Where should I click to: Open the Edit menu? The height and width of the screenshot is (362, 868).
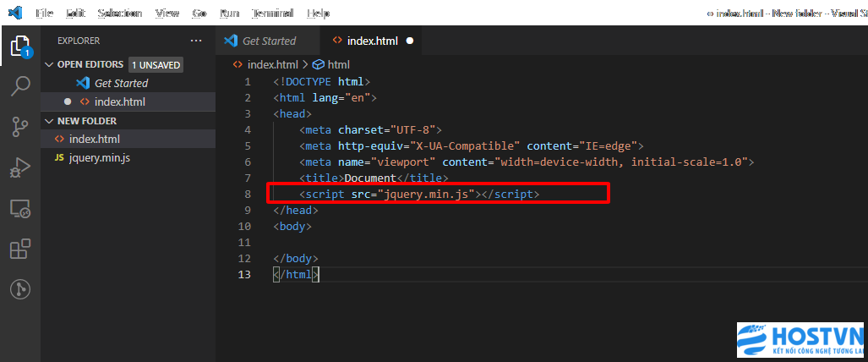click(74, 13)
